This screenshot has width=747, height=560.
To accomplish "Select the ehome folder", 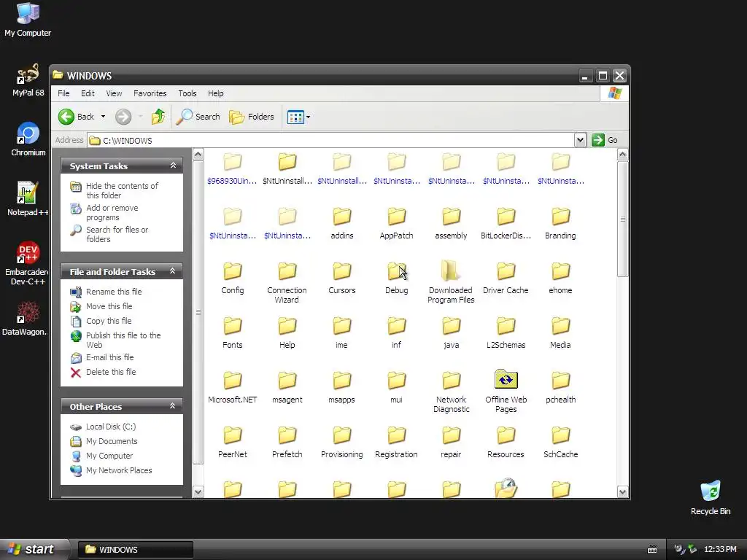I will [560, 278].
